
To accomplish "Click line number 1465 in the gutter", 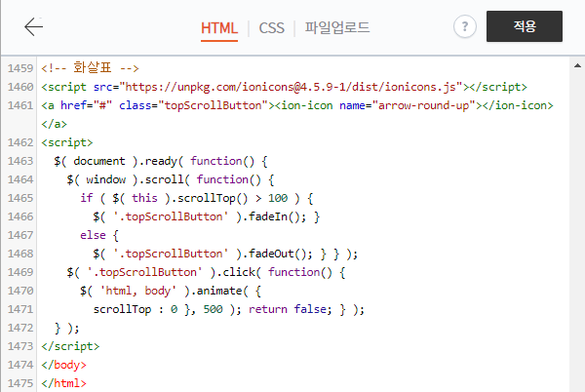I will point(20,198).
